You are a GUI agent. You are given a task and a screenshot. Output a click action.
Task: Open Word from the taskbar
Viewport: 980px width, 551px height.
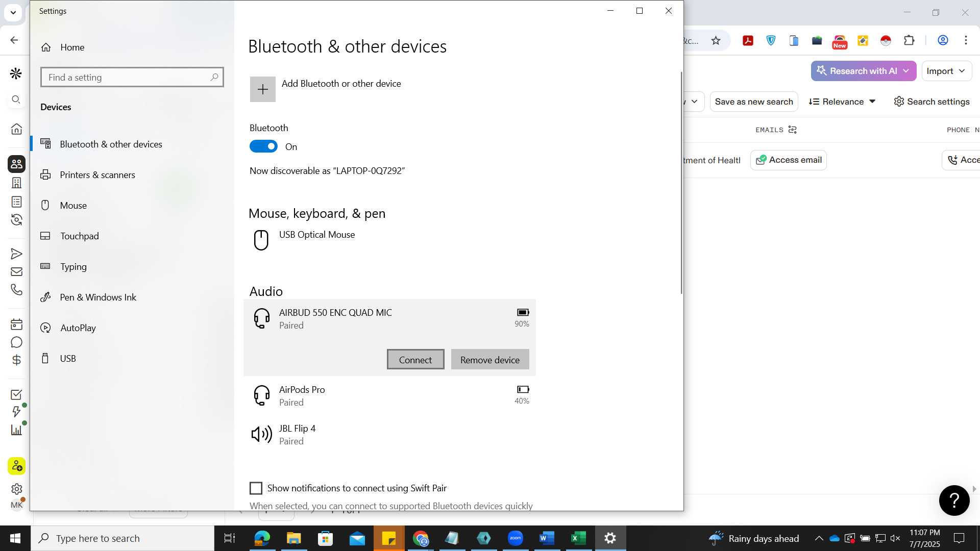pos(547,538)
